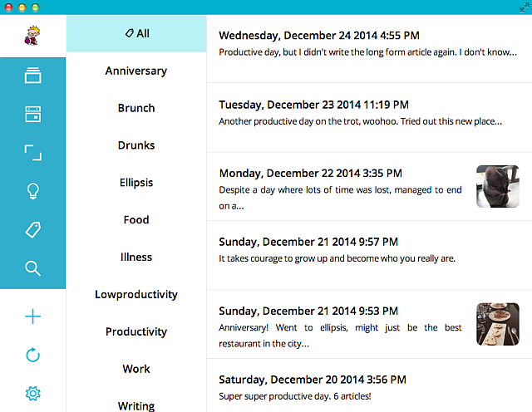Filter by the Illness tag
532x412 pixels.
coord(136,257)
